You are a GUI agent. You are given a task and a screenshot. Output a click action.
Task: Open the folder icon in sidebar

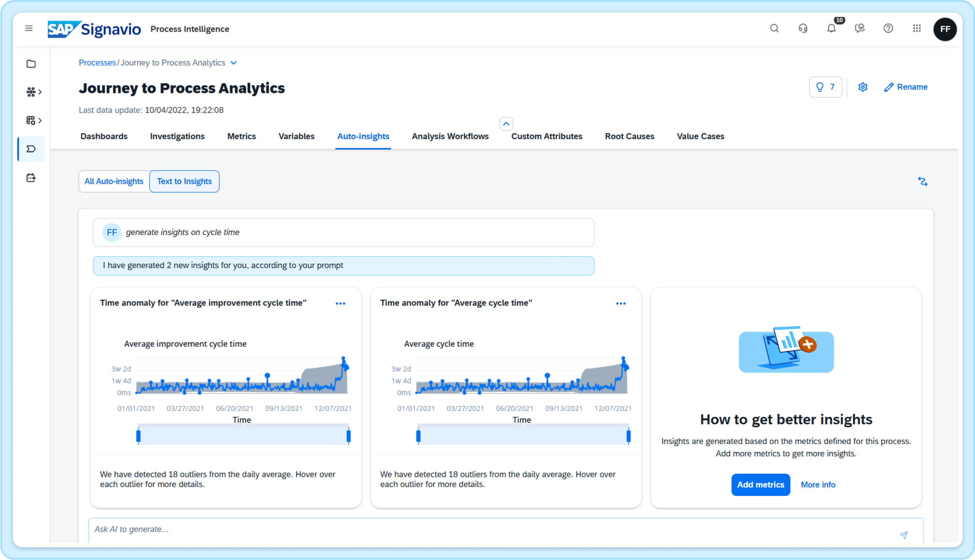point(31,64)
